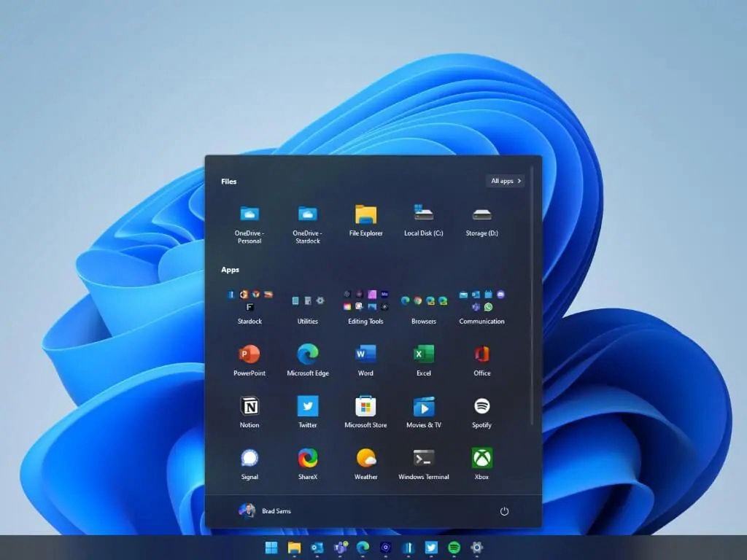Expand the Stardock app folder
This screenshot has width=747, height=560.
[x=249, y=301]
